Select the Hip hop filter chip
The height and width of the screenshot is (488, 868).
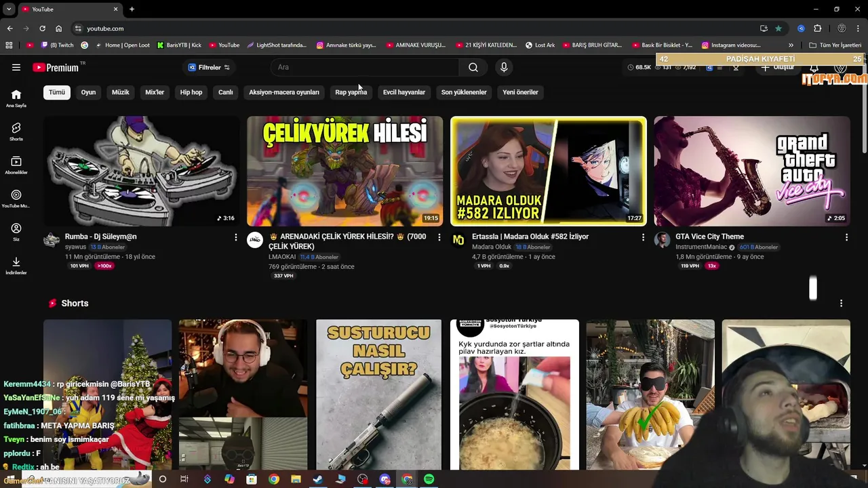tap(191, 92)
